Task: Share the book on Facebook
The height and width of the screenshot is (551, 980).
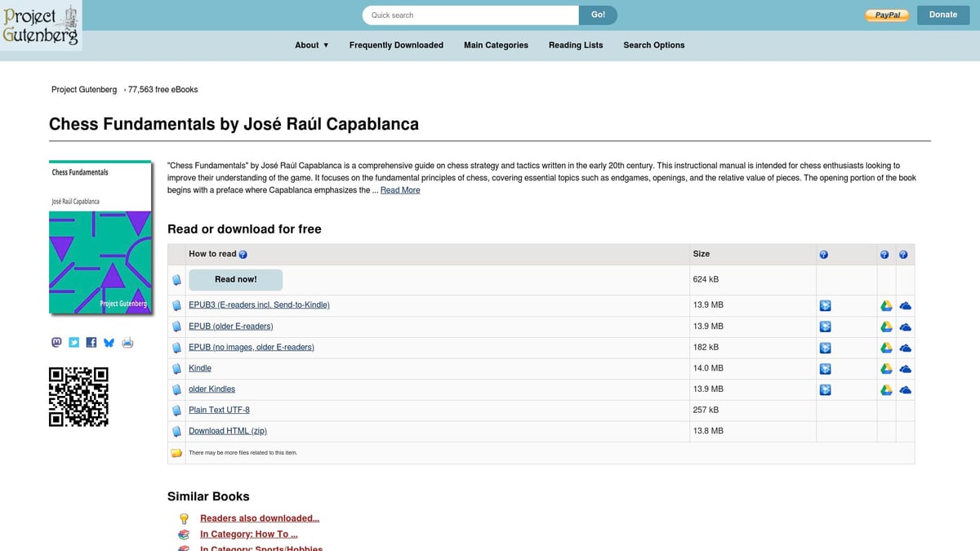Action: 91,342
